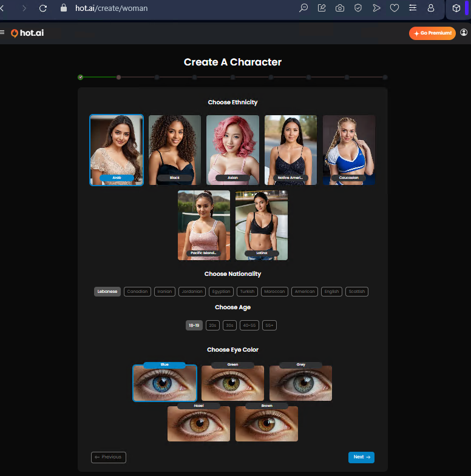Open the hamburger menu beside hot.ai logo
Viewport: 471px width, 476px height.
2,33
